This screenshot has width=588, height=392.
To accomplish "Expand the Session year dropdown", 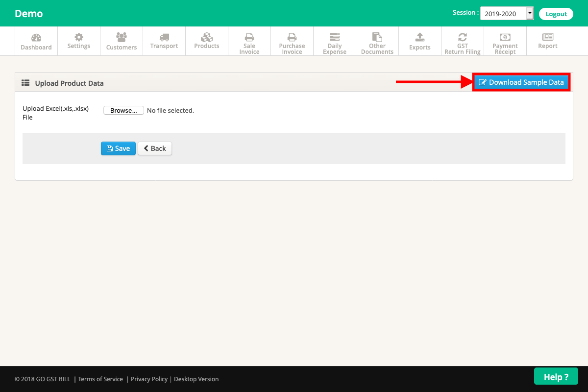I will (x=507, y=14).
